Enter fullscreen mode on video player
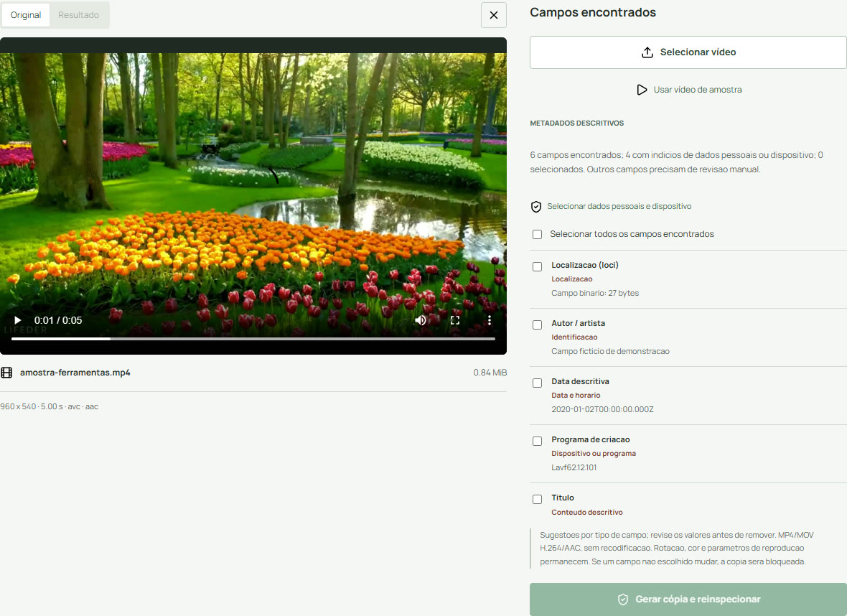Screen dimensions: 847x616 click(455, 320)
